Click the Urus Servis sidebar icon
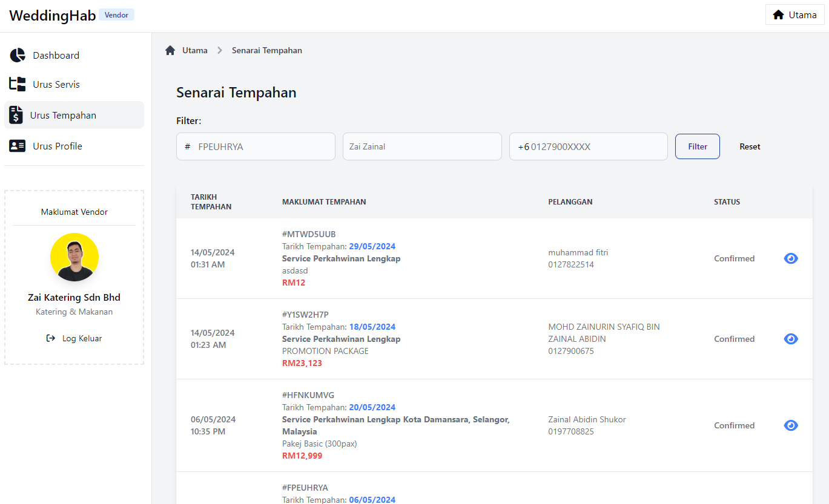829x504 pixels. pos(18,84)
